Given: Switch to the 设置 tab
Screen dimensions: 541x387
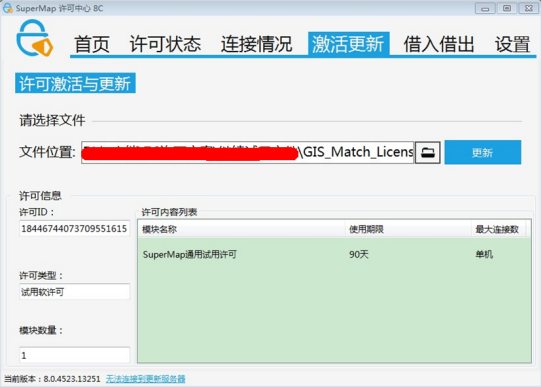Looking at the screenshot, I should [x=512, y=44].
